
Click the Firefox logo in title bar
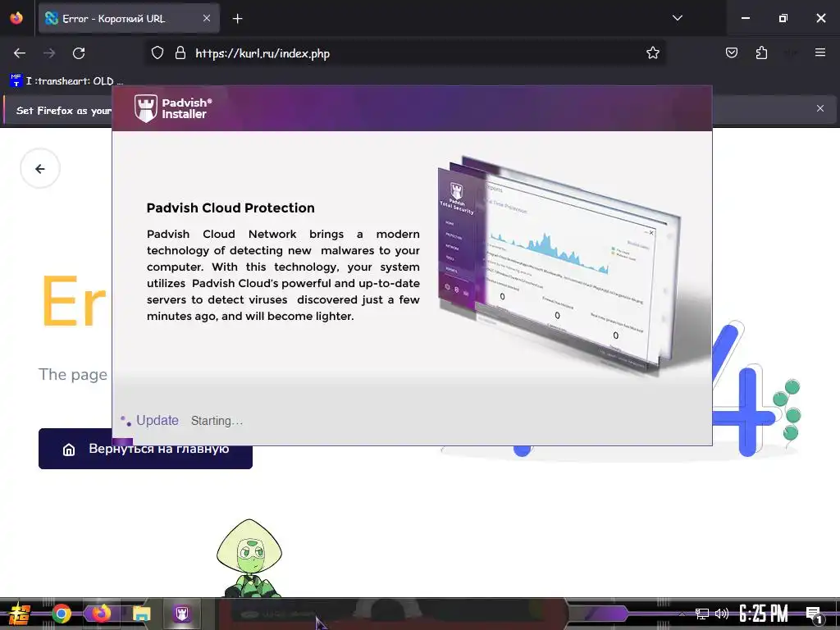(x=16, y=18)
